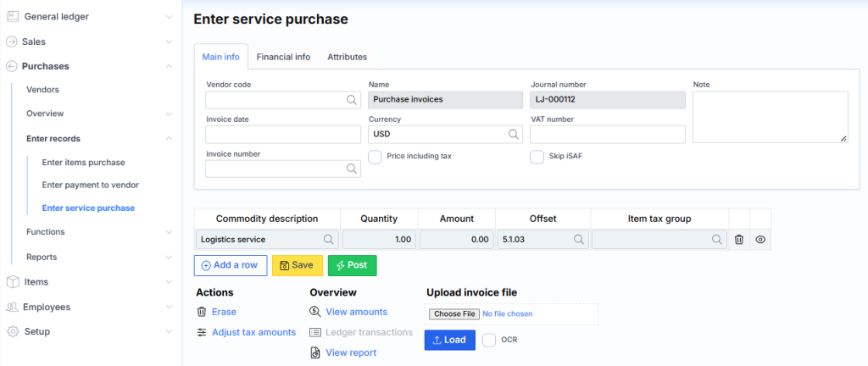The height and width of the screenshot is (366, 868).
Task: Click the trash icon in the Logistics service row
Action: point(738,240)
